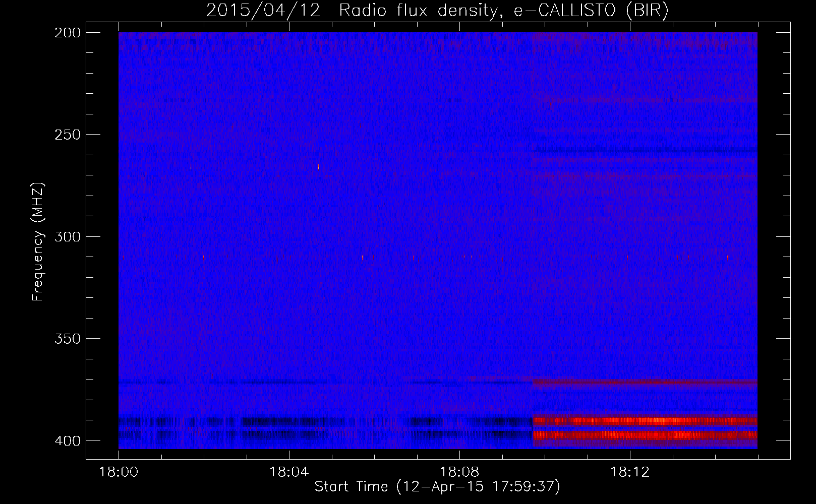The width and height of the screenshot is (816, 504).
Task: Click the bright red emission band near 400 MHz
Action: [x=645, y=435]
